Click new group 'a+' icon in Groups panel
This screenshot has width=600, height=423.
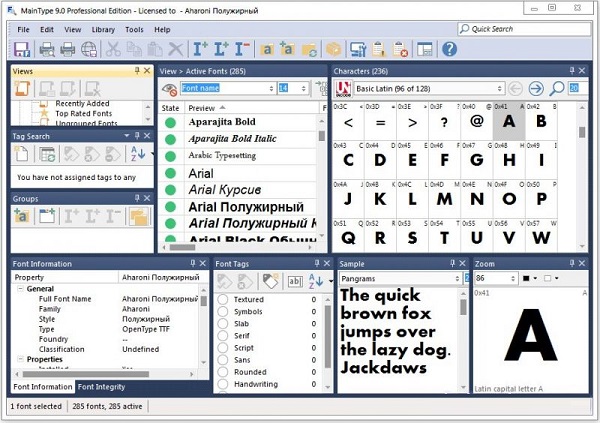click(x=22, y=216)
